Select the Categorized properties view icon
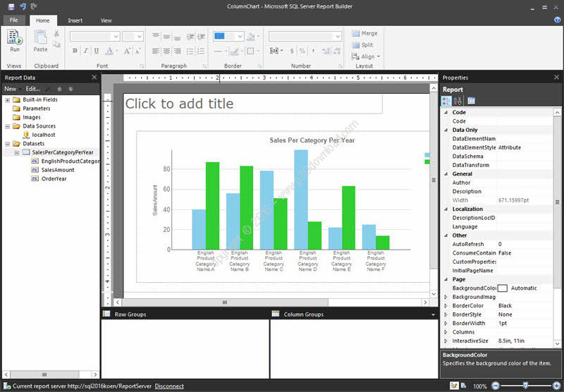Screen dimensions: 564x392 click(x=446, y=101)
